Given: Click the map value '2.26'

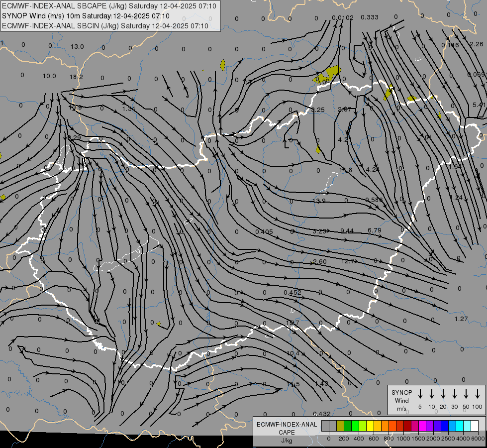Looking at the screenshot, I should [477, 44].
